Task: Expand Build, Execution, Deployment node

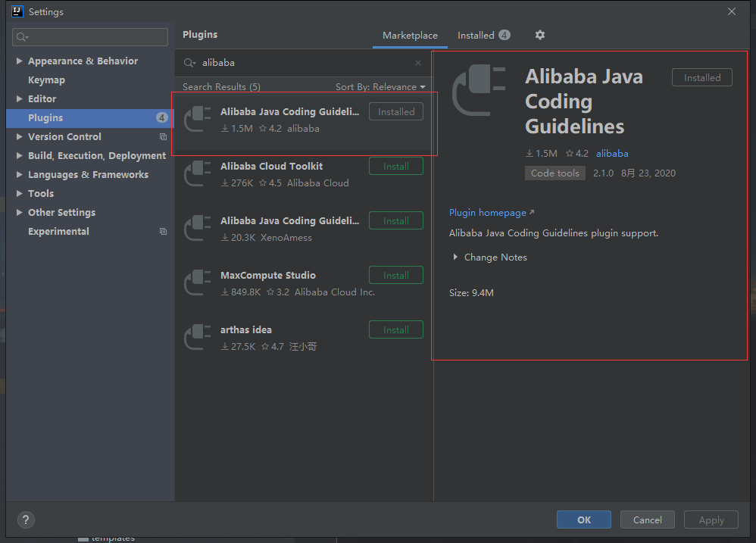Action: click(19, 155)
